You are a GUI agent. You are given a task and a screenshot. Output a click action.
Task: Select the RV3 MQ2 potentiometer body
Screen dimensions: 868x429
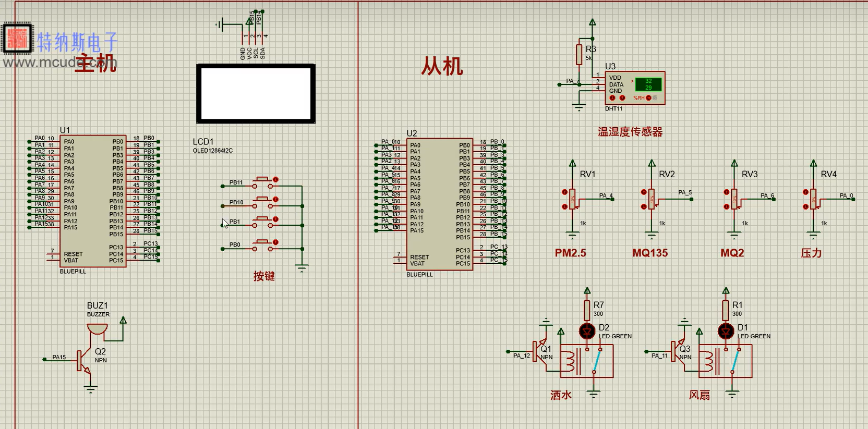point(734,199)
